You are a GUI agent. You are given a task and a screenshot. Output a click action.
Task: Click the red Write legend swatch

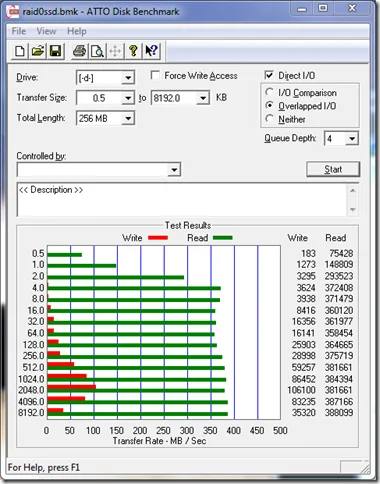pos(158,238)
